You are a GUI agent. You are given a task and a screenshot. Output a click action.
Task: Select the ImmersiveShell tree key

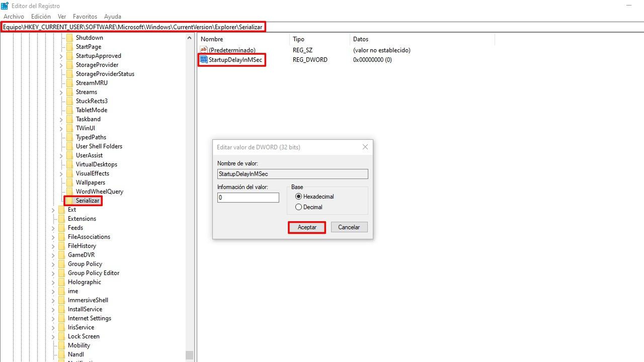tap(88, 300)
